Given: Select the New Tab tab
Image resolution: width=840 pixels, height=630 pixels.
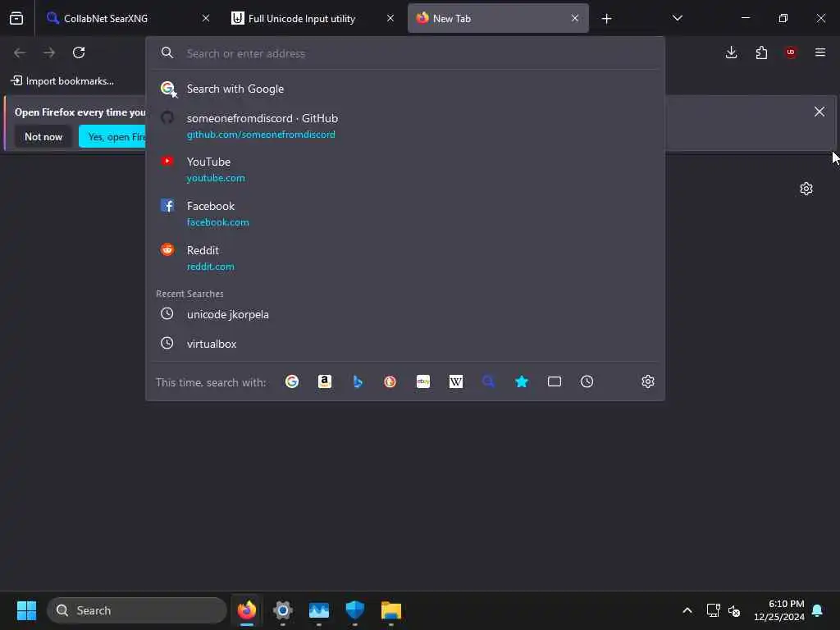Looking at the screenshot, I should coord(498,18).
